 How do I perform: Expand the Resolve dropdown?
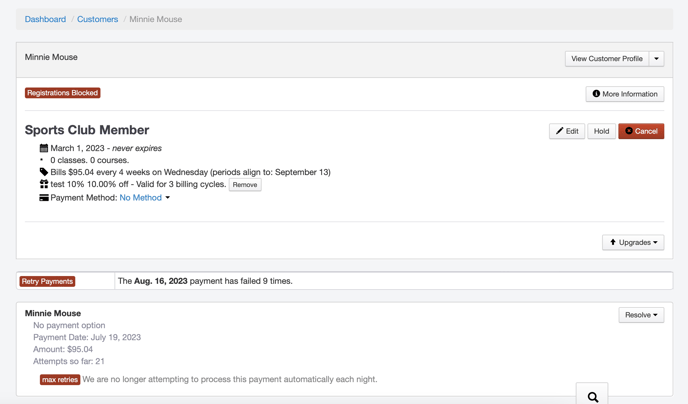(641, 315)
